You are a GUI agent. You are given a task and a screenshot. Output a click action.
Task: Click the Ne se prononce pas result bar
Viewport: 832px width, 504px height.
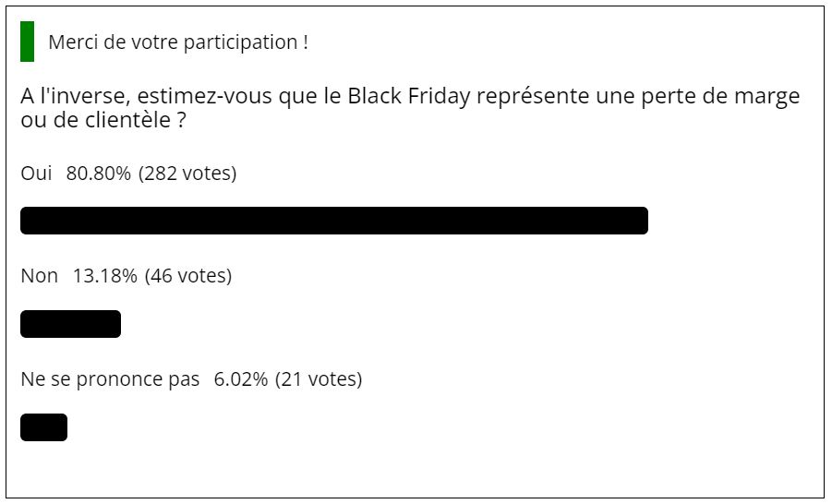tap(44, 427)
